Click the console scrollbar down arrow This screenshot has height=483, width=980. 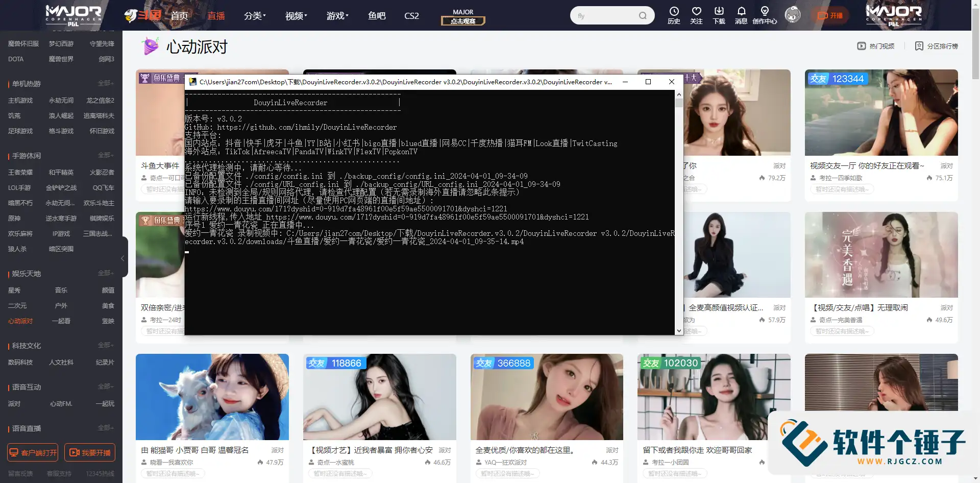(x=679, y=331)
